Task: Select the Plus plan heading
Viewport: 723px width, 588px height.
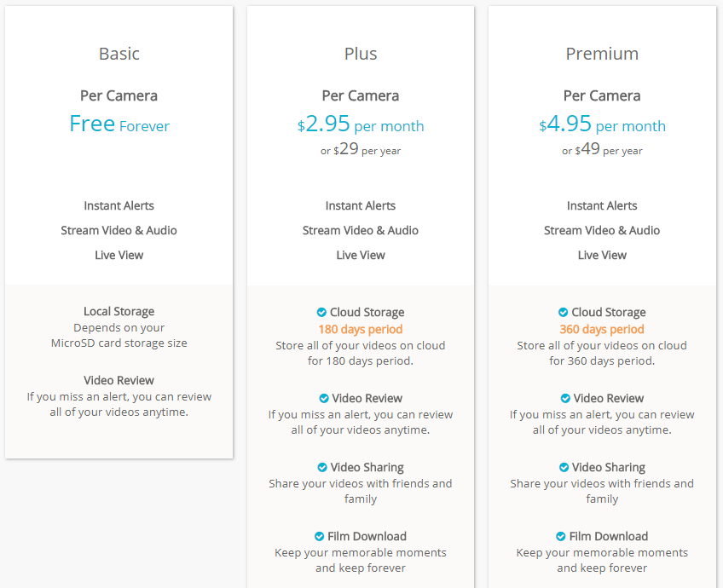Action: [361, 54]
